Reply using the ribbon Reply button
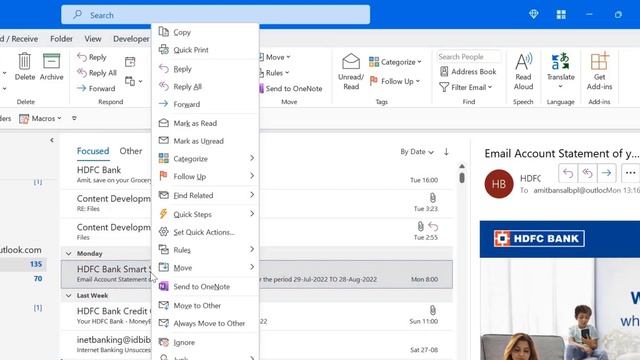The image size is (640, 360). point(92,57)
